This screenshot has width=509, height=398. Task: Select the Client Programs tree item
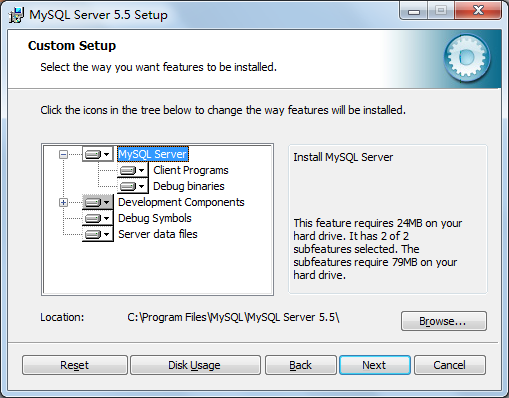click(x=191, y=170)
